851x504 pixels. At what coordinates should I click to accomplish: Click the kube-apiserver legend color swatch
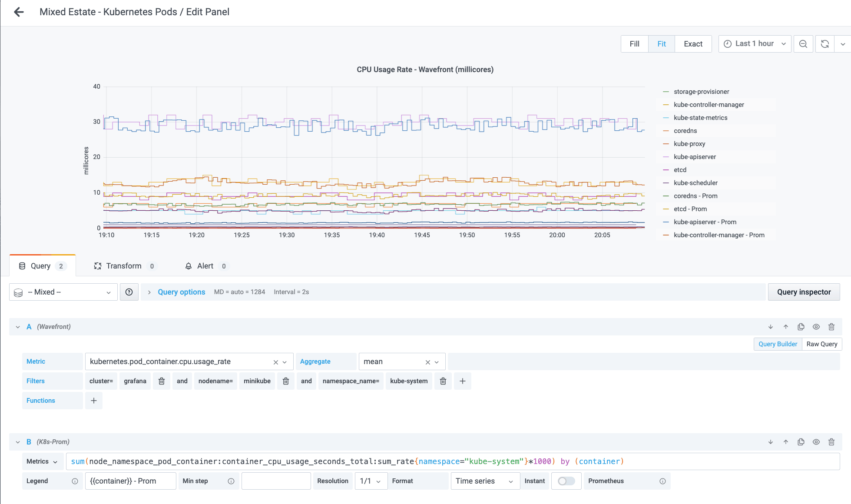(666, 157)
